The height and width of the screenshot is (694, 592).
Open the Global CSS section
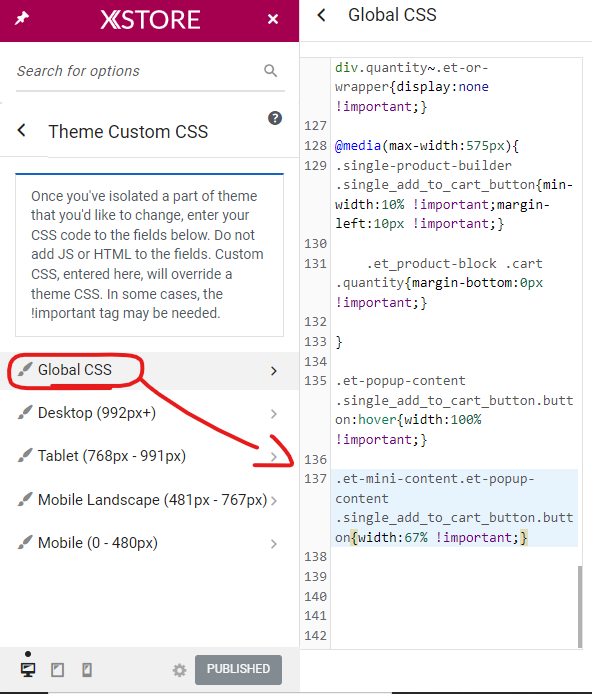pyautogui.click(x=150, y=370)
